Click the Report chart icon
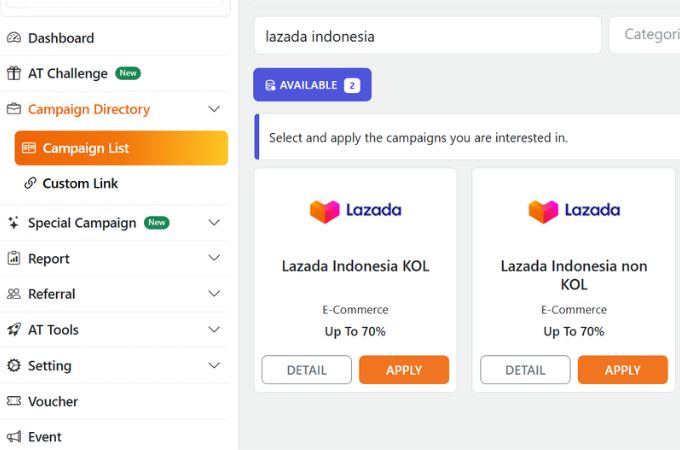680x450 pixels. (14, 258)
